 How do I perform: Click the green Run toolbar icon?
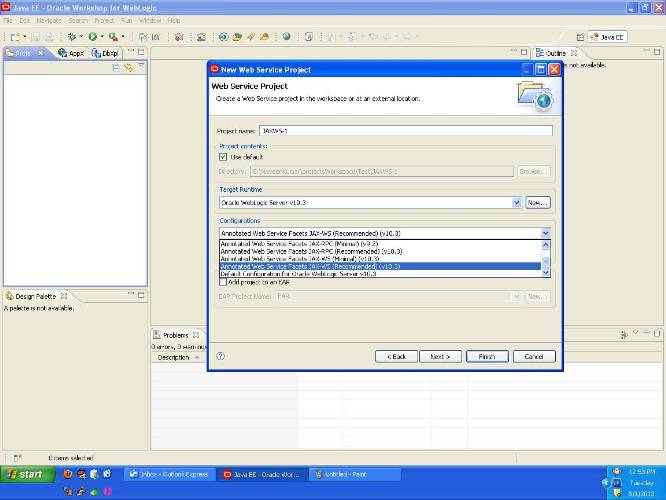tap(93, 37)
